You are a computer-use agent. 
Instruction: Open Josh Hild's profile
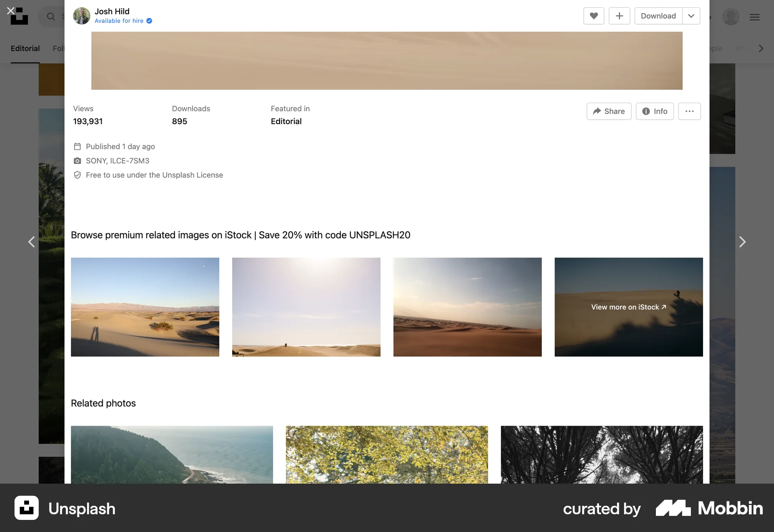point(112,11)
